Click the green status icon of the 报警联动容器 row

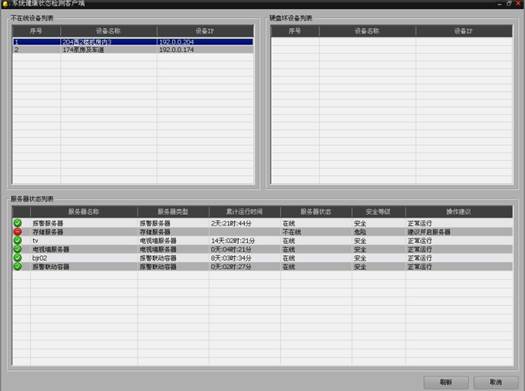[18, 266]
